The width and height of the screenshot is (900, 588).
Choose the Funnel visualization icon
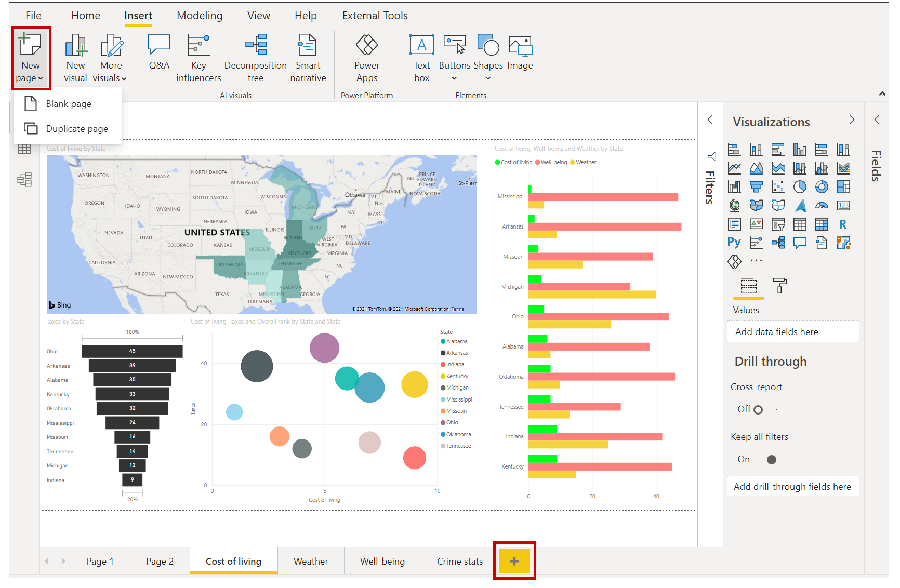(x=756, y=187)
